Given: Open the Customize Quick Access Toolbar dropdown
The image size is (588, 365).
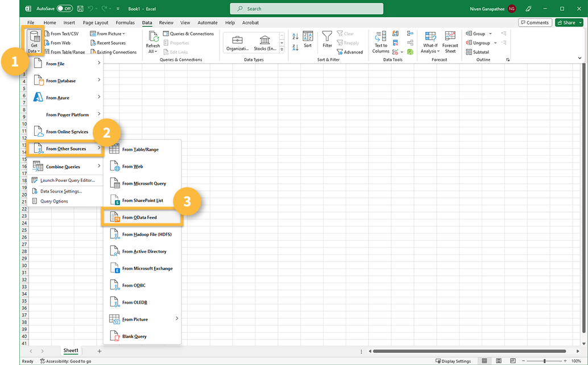Looking at the screenshot, I should 118,9.
